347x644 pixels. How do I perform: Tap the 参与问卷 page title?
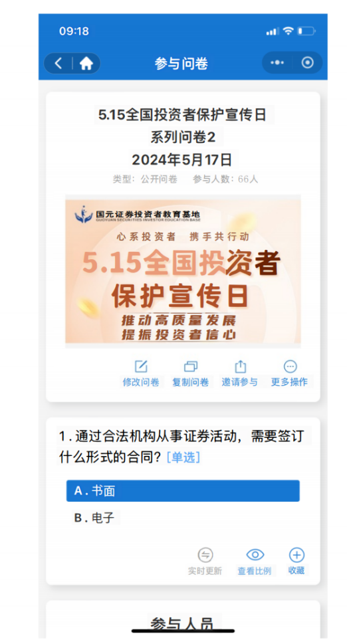[181, 63]
